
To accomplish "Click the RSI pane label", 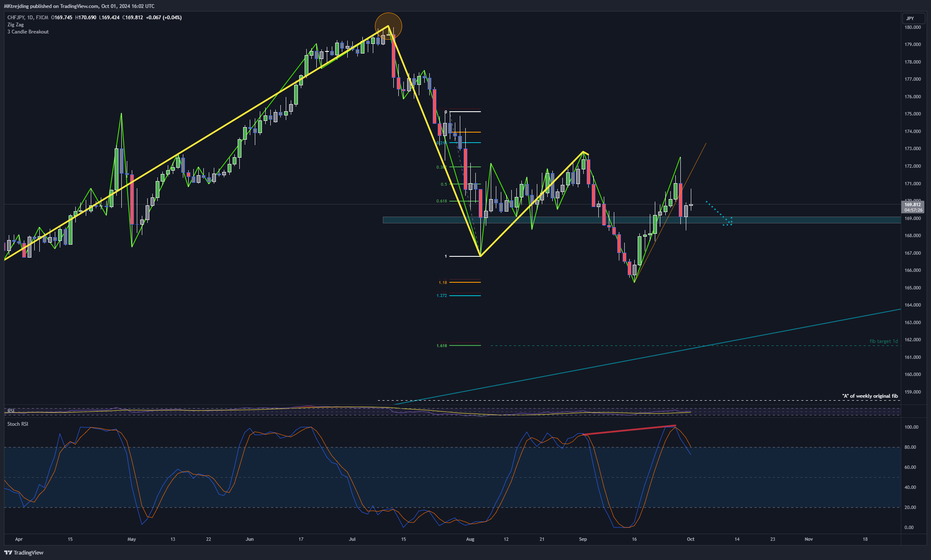I will coord(11,411).
